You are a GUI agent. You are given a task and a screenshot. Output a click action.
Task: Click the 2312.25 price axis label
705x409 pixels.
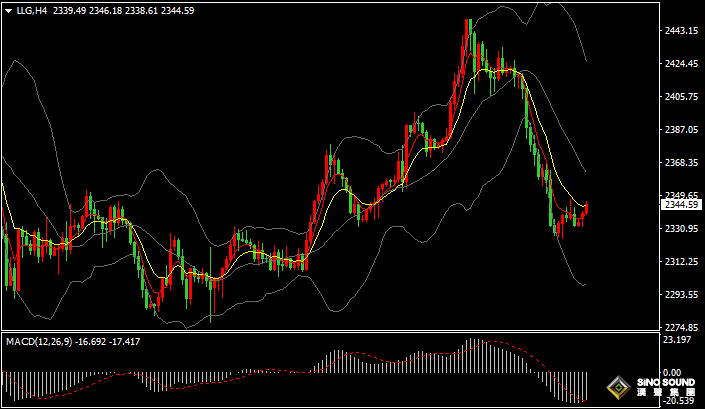pyautogui.click(x=681, y=262)
